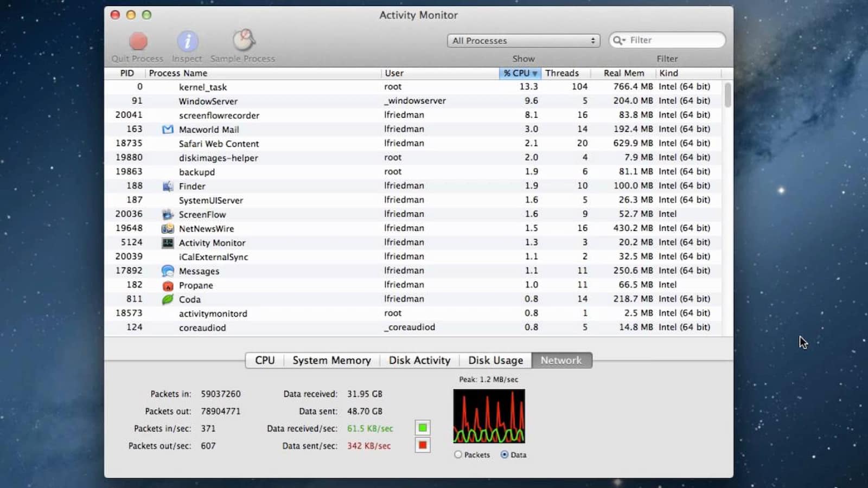Click the Quit Process stop icon

[x=138, y=41]
